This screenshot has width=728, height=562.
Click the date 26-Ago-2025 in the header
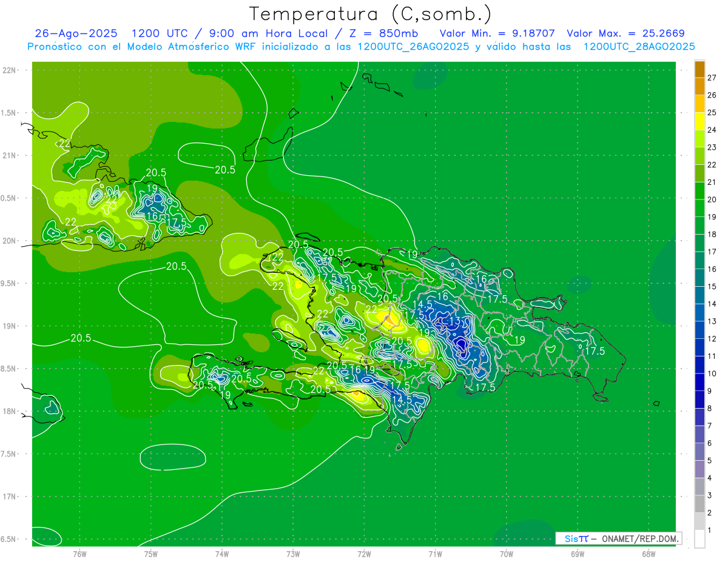76,33
